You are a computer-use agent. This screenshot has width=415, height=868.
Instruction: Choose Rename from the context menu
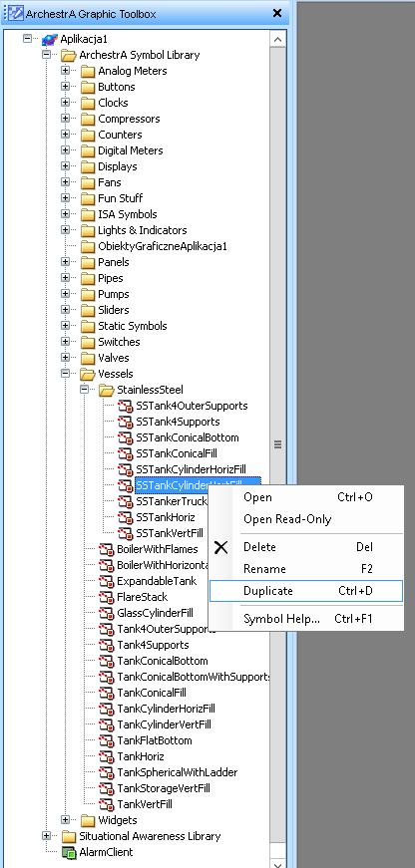coord(306,569)
